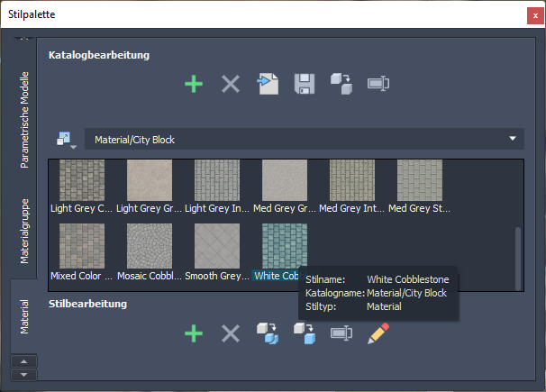Close the Stilpalette window
546x392 pixels.
pos(535,15)
